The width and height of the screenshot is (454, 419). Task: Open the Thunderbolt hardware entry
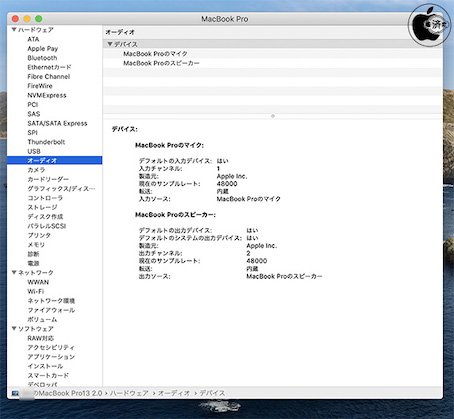(x=46, y=142)
